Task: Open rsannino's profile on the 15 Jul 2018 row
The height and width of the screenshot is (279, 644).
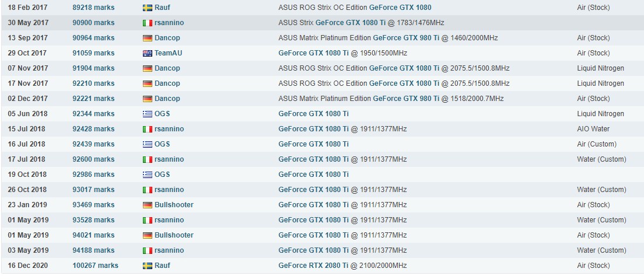Action: (x=169, y=129)
